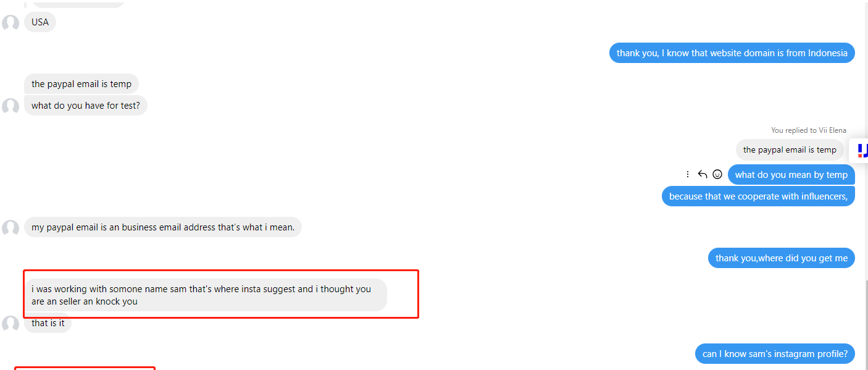
Task: Click avatar next to "what do you have for test?"
Action: click(10, 106)
